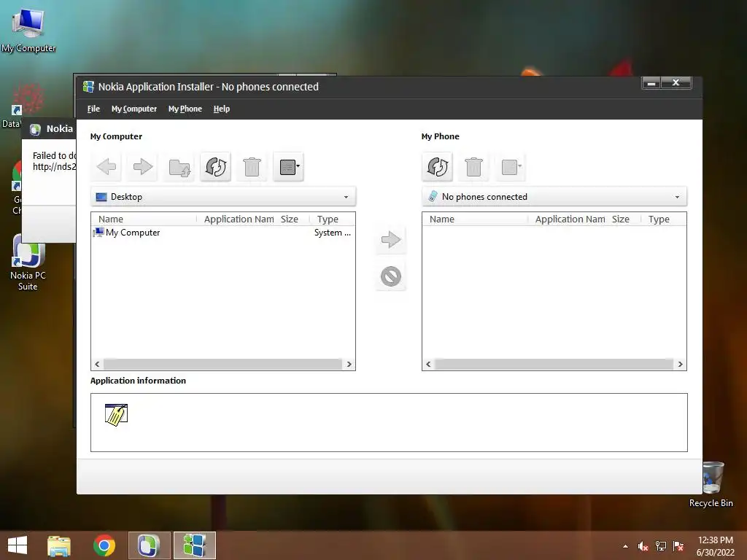
Task: Open the My Phone menu
Action: [185, 109]
